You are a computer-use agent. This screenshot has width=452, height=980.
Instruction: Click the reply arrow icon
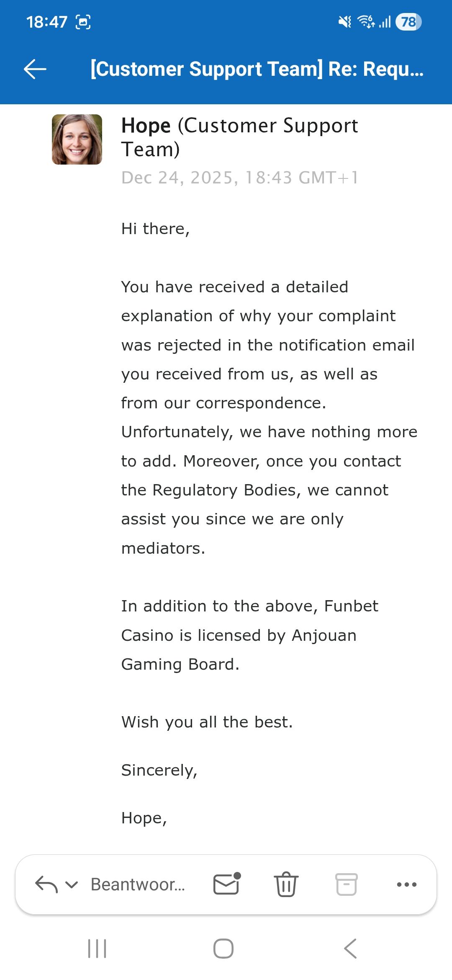point(46,885)
